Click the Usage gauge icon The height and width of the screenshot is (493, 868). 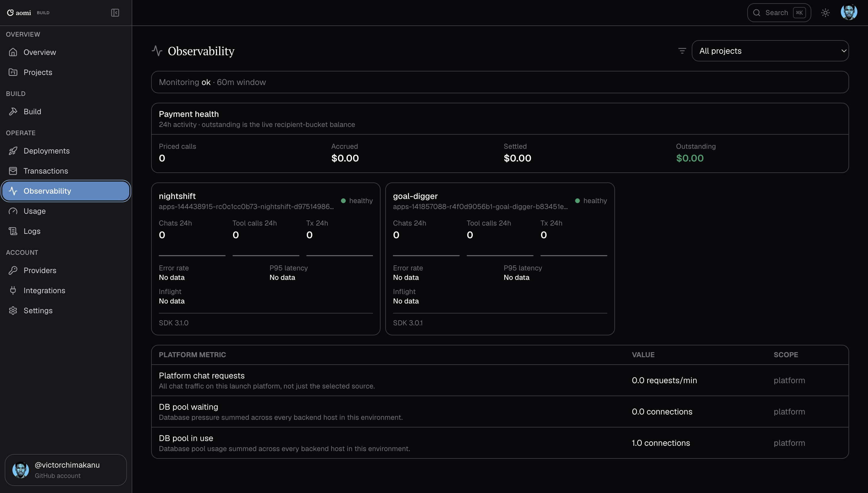pos(13,211)
